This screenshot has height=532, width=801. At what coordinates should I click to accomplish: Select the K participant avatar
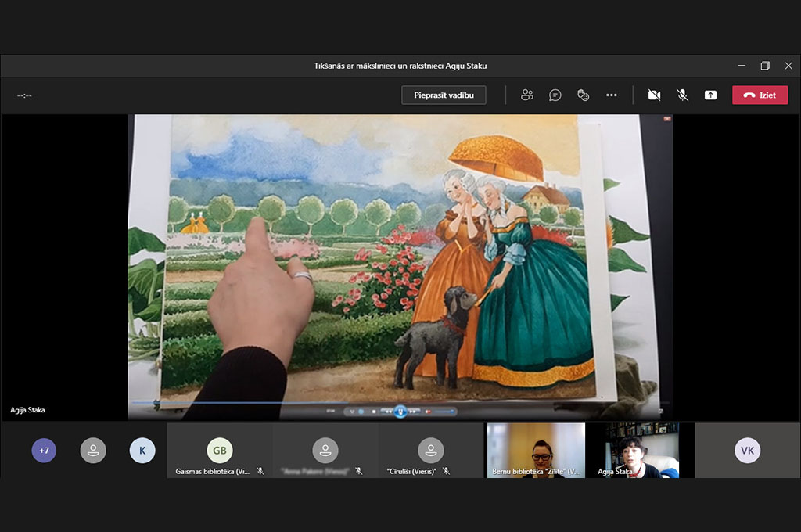[142, 450]
